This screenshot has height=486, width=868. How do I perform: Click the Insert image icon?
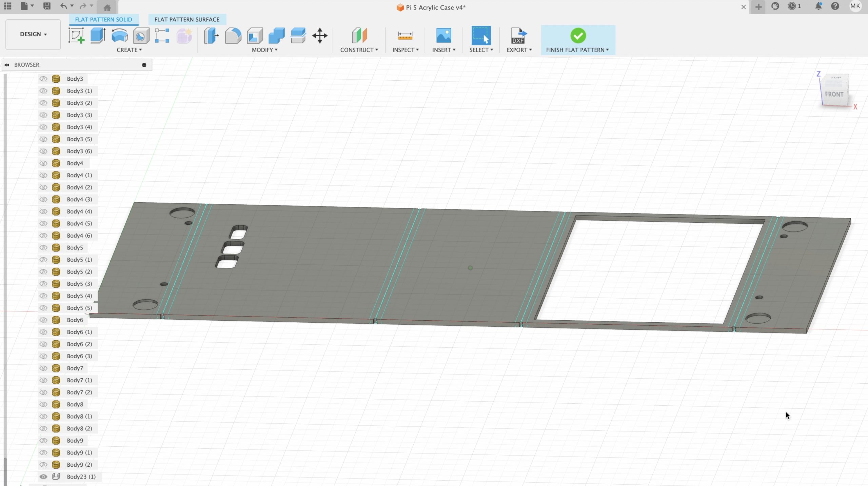point(443,36)
